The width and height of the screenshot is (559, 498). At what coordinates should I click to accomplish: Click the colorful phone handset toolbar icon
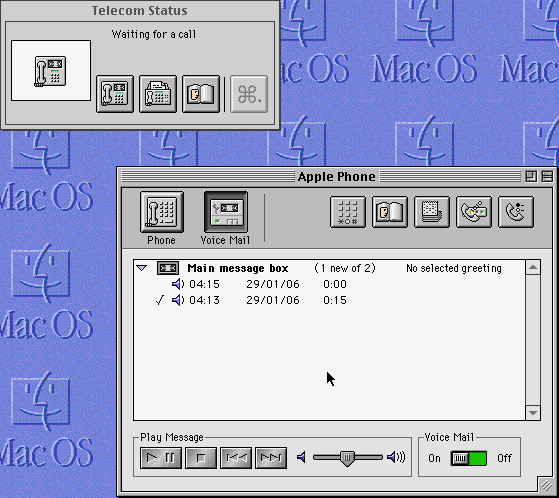474,212
